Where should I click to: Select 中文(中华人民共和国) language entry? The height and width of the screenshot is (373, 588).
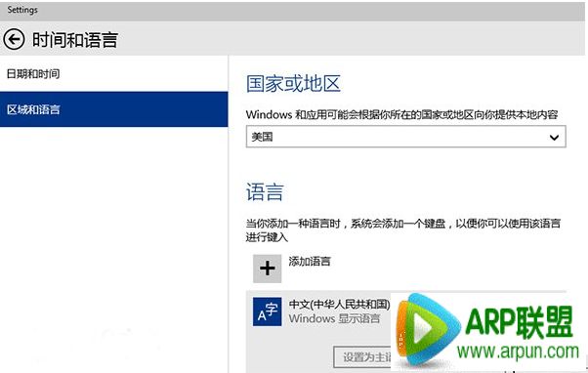coord(339,304)
